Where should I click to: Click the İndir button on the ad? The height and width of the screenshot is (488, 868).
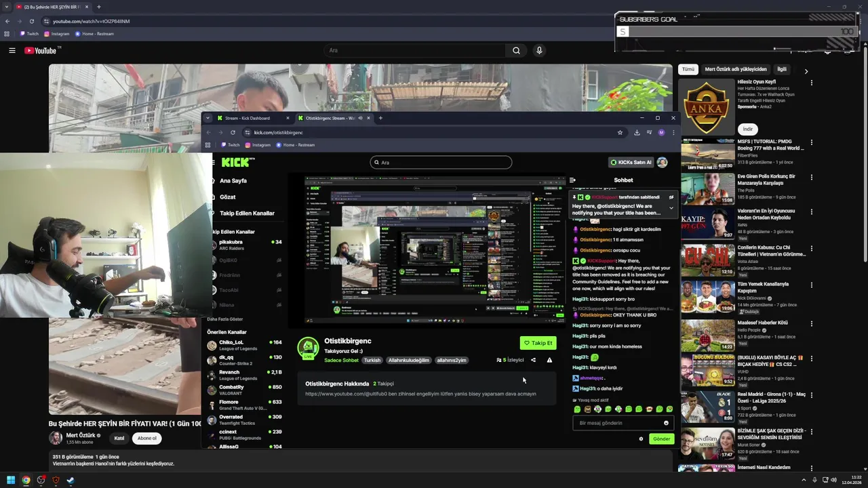[x=747, y=129]
